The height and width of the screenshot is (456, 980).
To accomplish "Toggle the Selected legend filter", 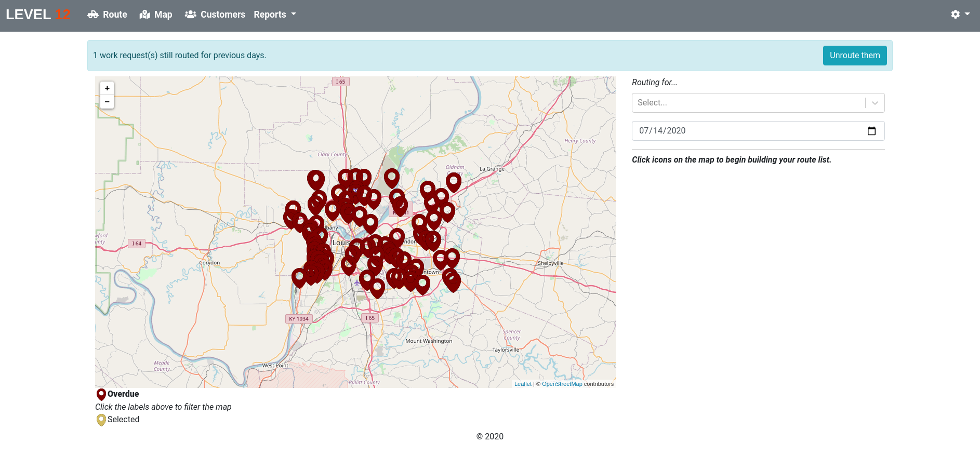I will pyautogui.click(x=123, y=420).
